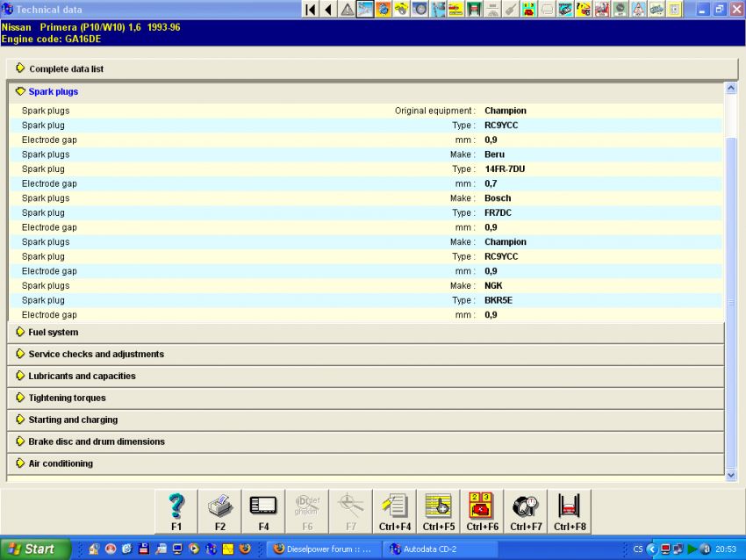Click the scroll-up arrow of data list
This screenshot has height=560, width=746.
[731, 88]
